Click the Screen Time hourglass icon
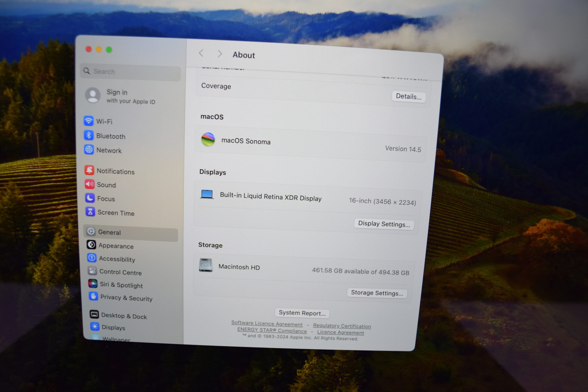This screenshot has width=588, height=392. pos(90,212)
